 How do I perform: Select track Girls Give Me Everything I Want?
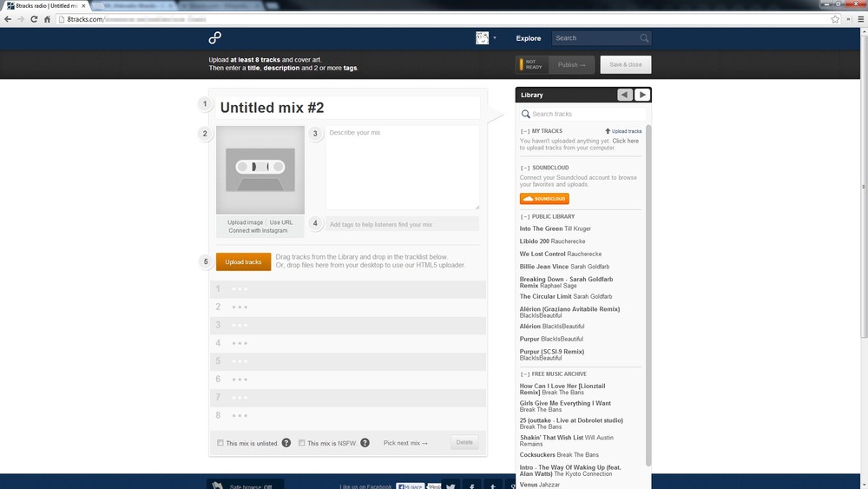[x=565, y=406]
